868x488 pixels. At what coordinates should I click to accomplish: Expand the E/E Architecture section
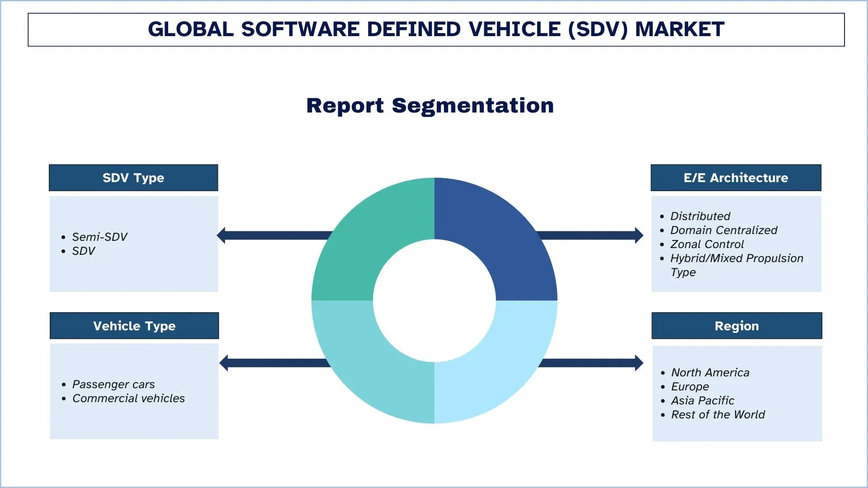[736, 178]
